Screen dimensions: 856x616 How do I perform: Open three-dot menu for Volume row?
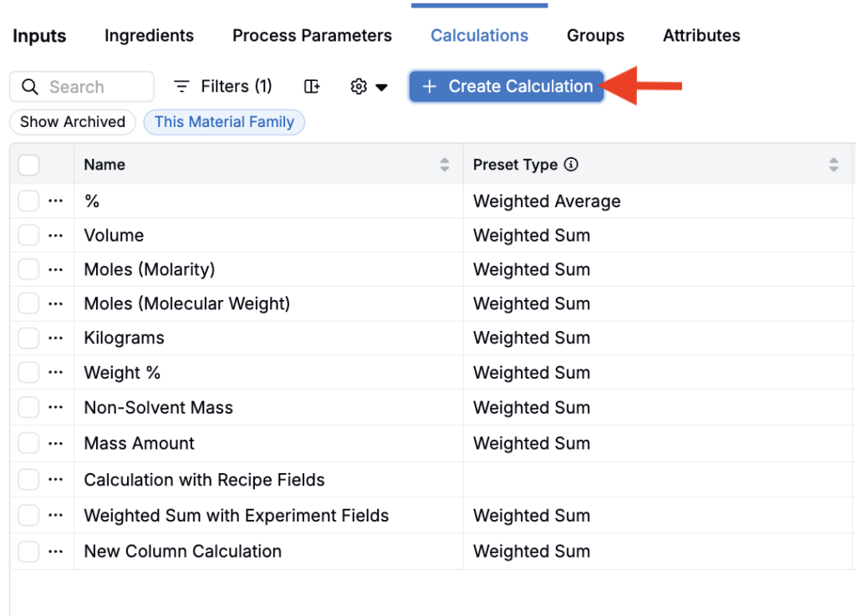point(55,236)
